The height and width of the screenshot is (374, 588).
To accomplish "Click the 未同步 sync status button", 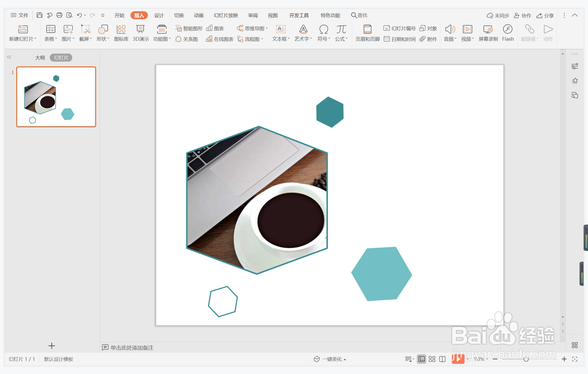I will (x=498, y=15).
